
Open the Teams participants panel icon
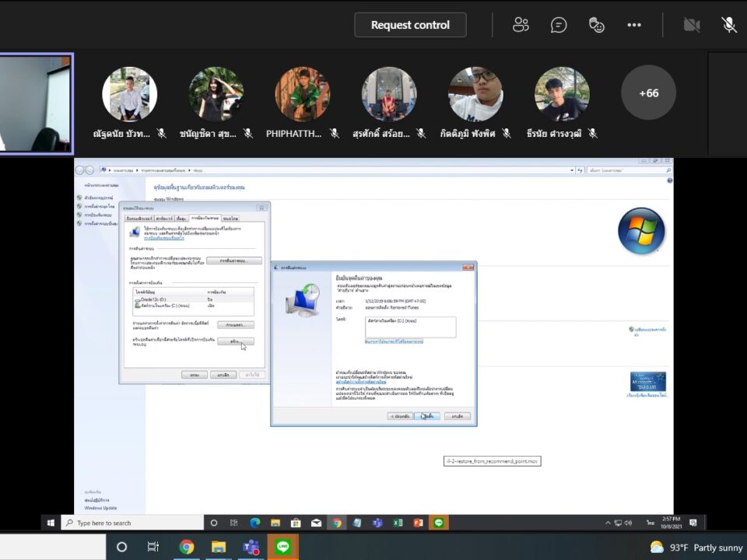click(521, 25)
